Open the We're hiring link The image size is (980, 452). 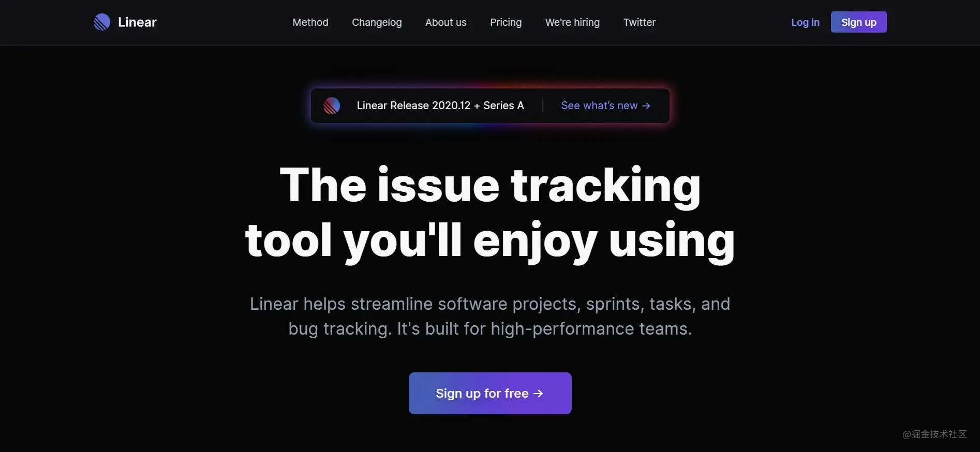572,22
